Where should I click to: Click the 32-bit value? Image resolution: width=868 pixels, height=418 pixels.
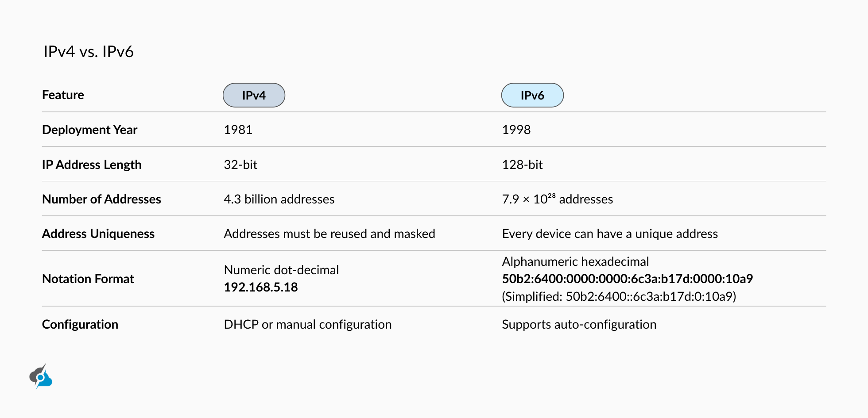240,165
